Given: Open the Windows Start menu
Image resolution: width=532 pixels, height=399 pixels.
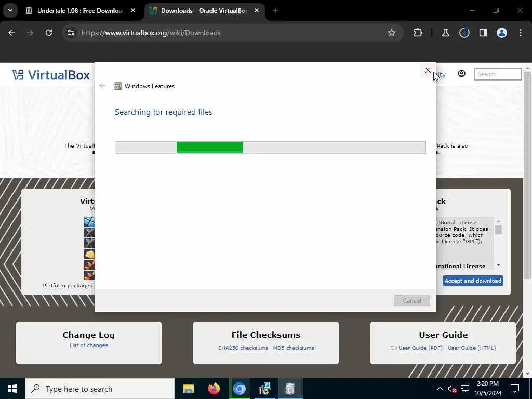Looking at the screenshot, I should 12,389.
